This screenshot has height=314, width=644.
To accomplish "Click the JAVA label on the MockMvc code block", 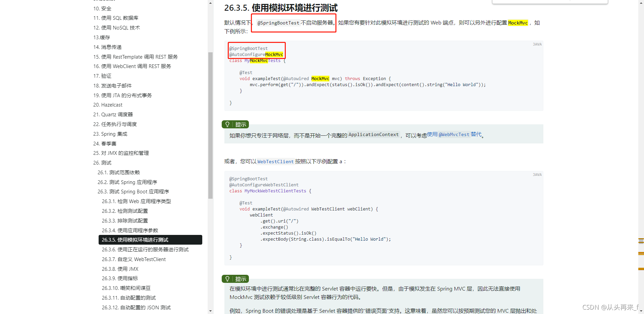I will coord(537,44).
